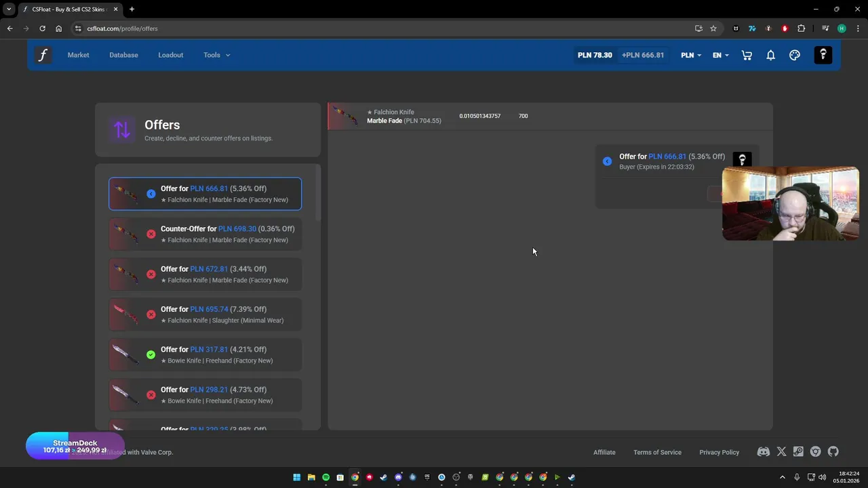Open the X (Twitter) link in the footer
The height and width of the screenshot is (488, 868).
[x=781, y=452]
